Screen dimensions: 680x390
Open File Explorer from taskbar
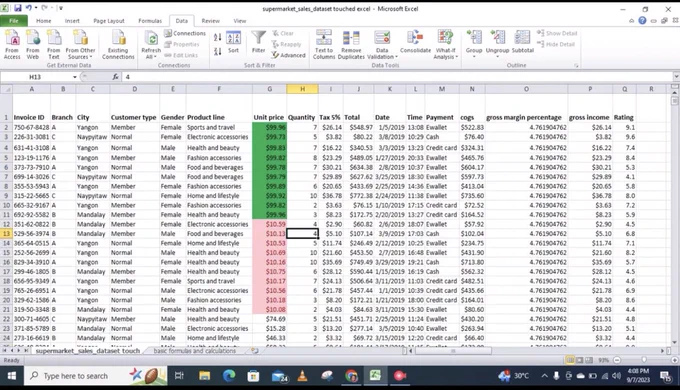point(204,376)
